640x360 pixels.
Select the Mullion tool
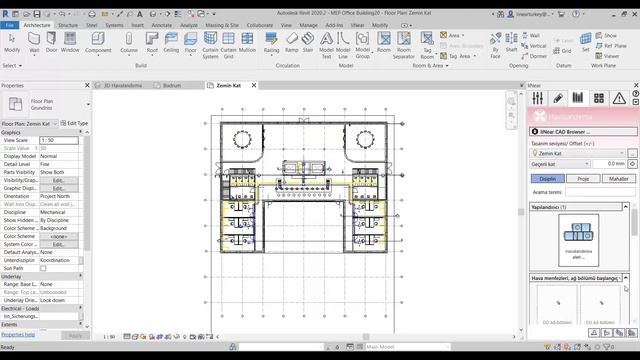coord(247,42)
